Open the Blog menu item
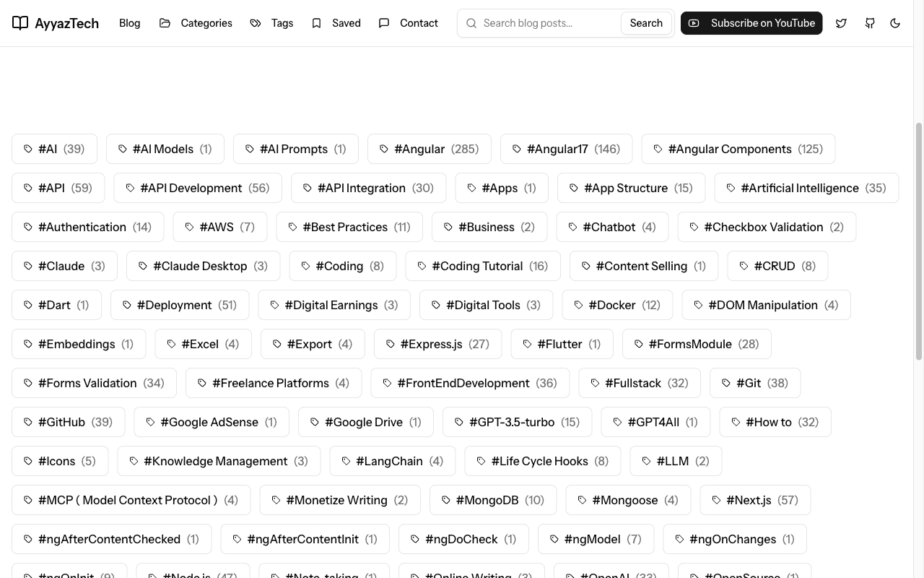Viewport: 924px width, 578px height. pos(130,23)
